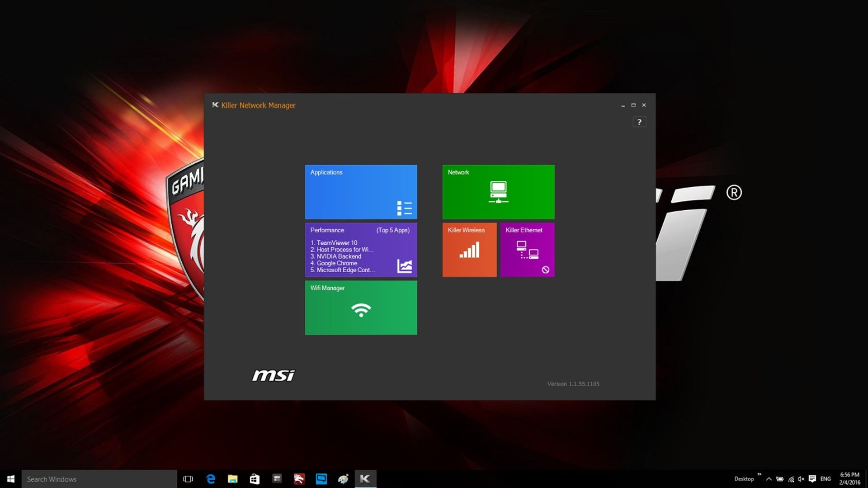Click the applications list icon
This screenshot has width=868, height=488.
[x=404, y=208]
